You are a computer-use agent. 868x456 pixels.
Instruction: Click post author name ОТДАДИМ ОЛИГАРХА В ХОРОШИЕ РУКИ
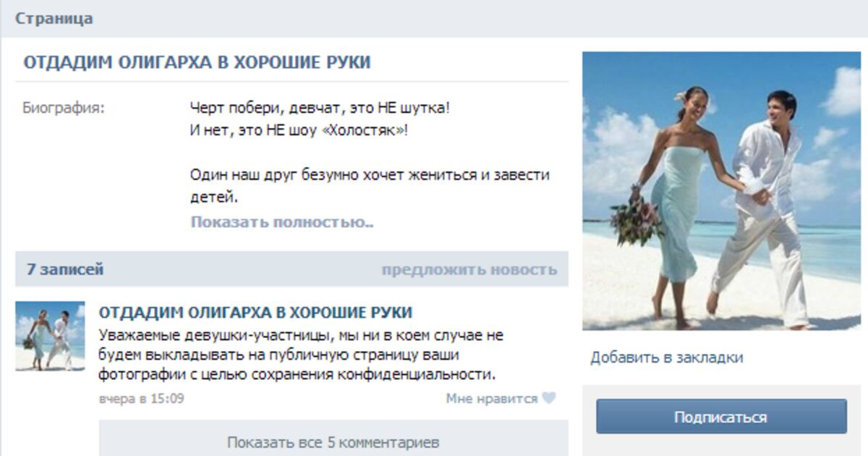pos(255,313)
